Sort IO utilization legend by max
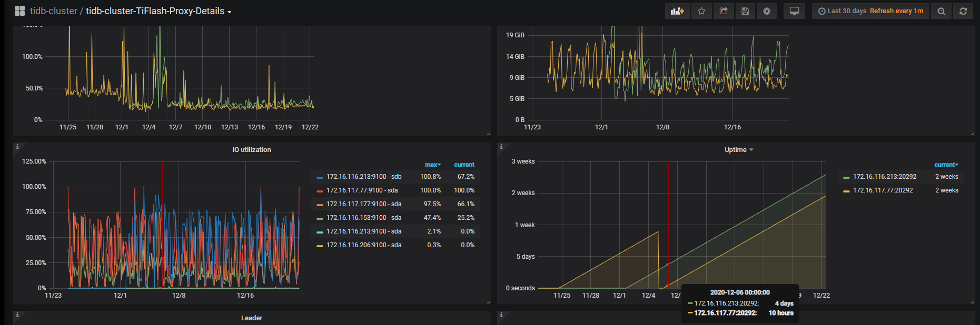 point(432,165)
